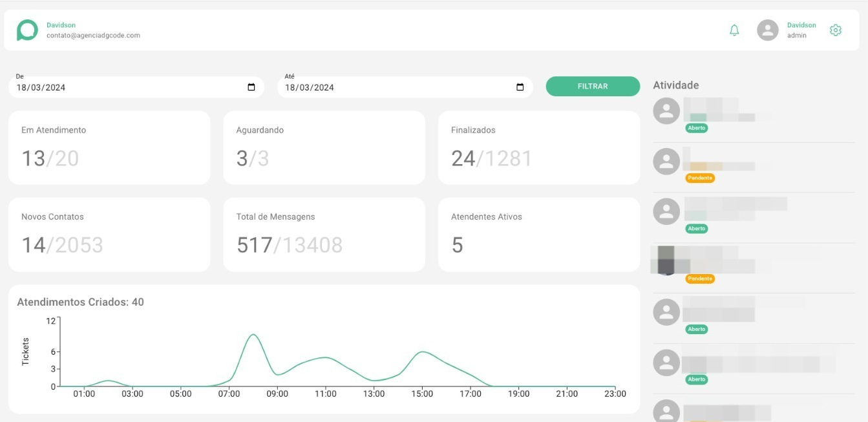Click the first activity contact avatar
The width and height of the screenshot is (868, 422).
(666, 111)
